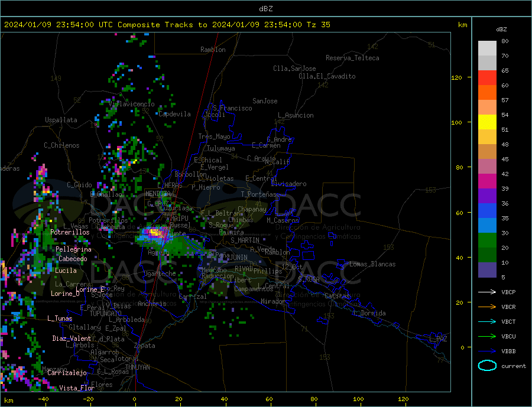Click the VBCU legend label
This screenshot has height=407, width=532.
[508, 337]
